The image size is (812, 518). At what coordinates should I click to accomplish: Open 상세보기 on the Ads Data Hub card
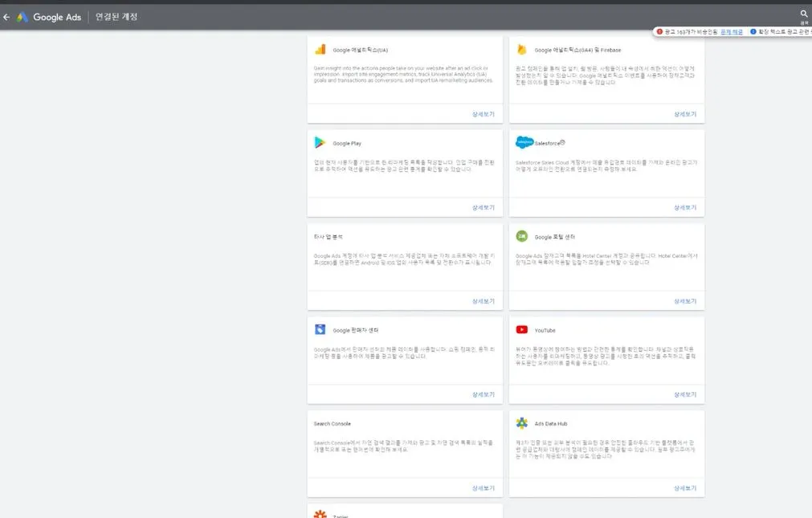click(685, 488)
